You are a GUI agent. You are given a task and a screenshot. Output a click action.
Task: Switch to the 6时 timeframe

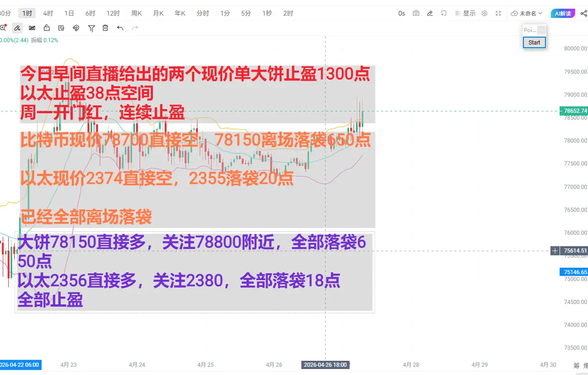click(x=90, y=13)
